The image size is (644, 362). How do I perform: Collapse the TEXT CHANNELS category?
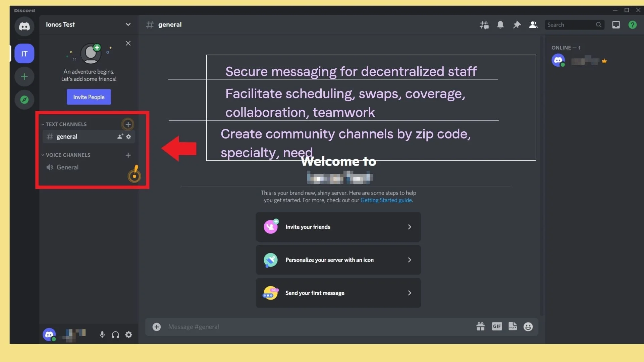66,124
